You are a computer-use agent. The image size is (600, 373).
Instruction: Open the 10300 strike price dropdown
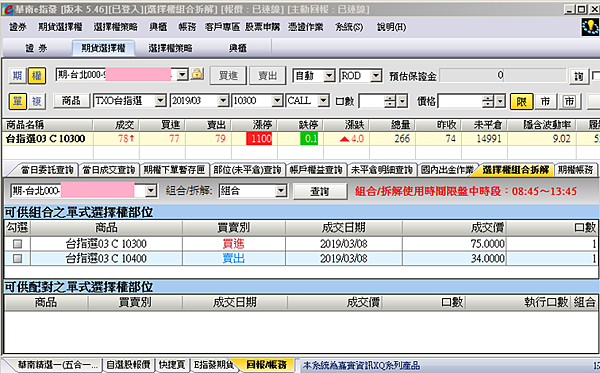277,101
